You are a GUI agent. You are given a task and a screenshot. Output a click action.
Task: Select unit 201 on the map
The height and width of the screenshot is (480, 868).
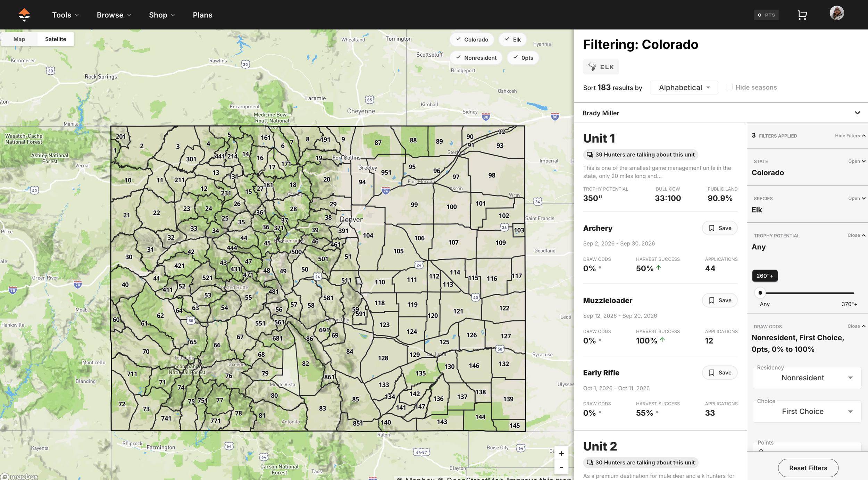pos(121,136)
